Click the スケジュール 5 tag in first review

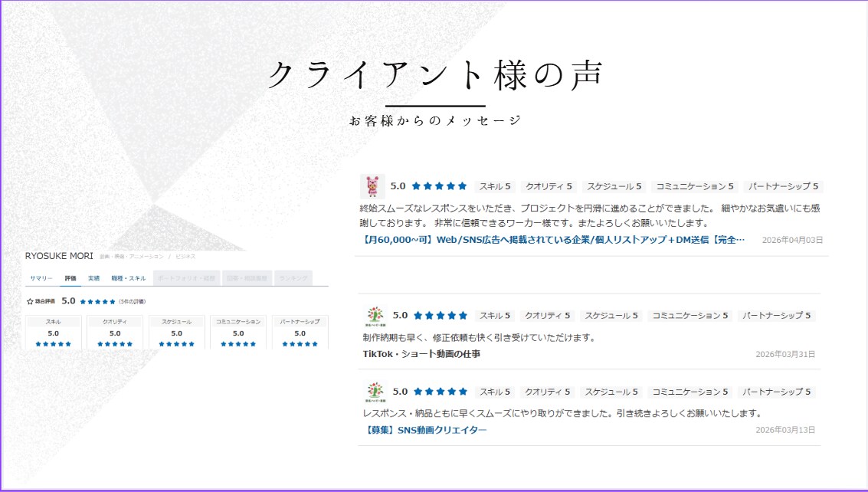pos(614,187)
